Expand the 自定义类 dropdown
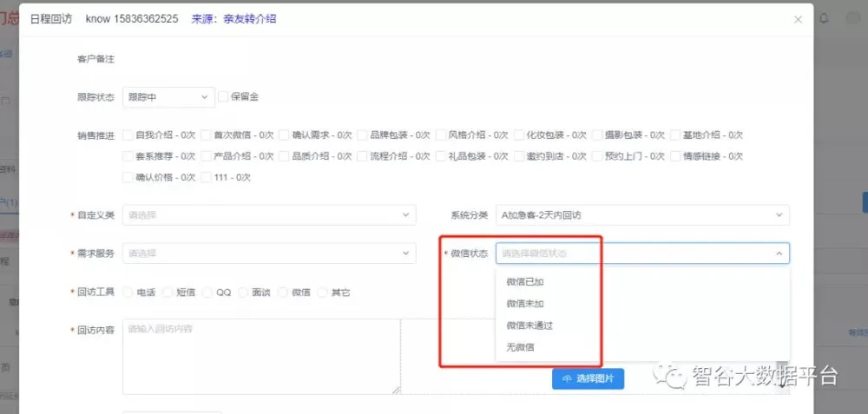 pos(269,214)
